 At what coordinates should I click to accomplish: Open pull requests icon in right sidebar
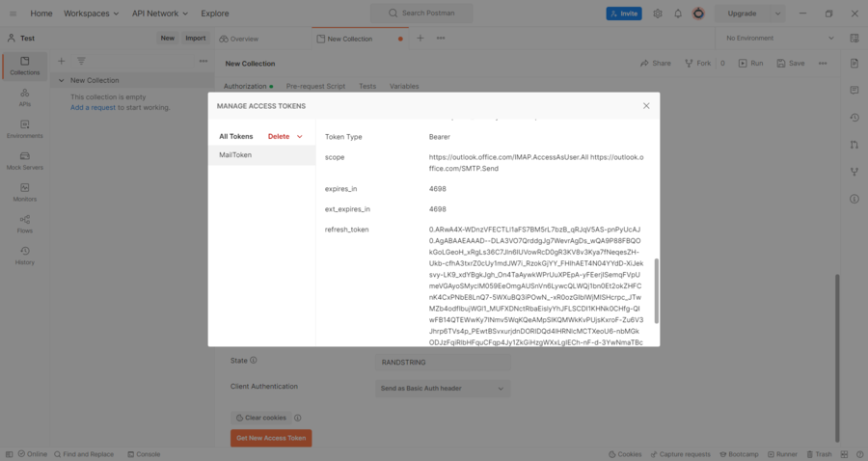[x=854, y=145]
